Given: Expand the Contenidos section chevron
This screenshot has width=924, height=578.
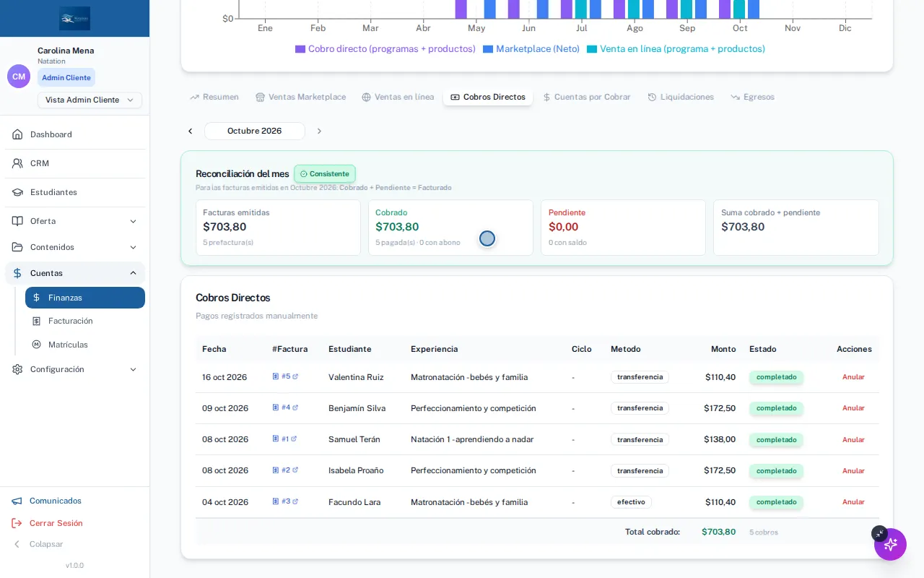Looking at the screenshot, I should click(x=133, y=247).
